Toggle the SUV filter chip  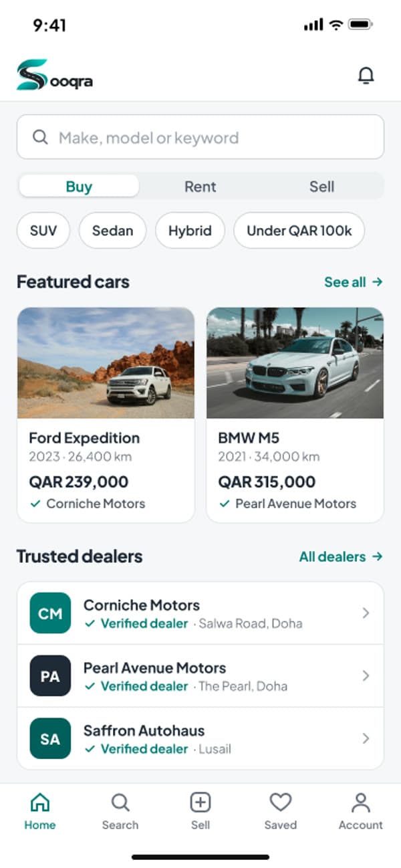tap(43, 231)
